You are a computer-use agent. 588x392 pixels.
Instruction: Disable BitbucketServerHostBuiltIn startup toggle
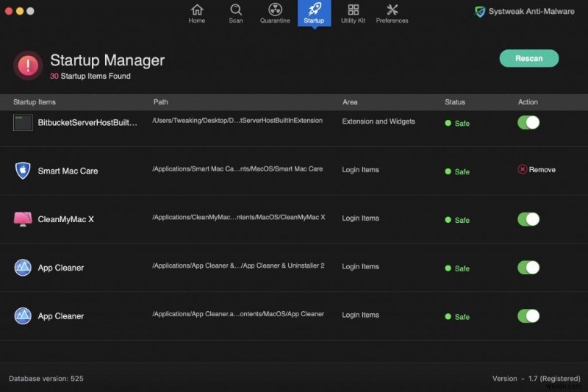(528, 122)
